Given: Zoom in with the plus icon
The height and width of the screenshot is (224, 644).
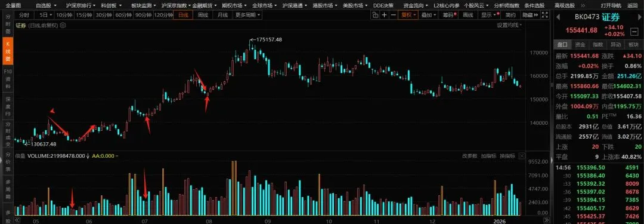Looking at the screenshot, I should [x=385, y=15].
